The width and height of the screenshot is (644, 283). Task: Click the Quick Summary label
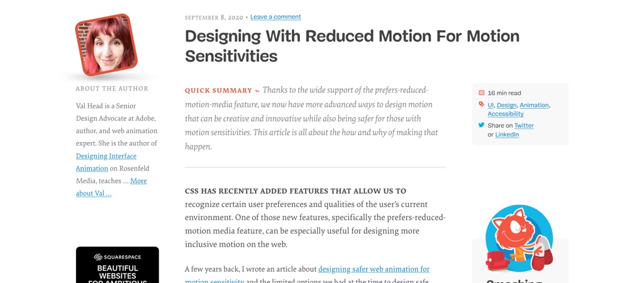(218, 91)
